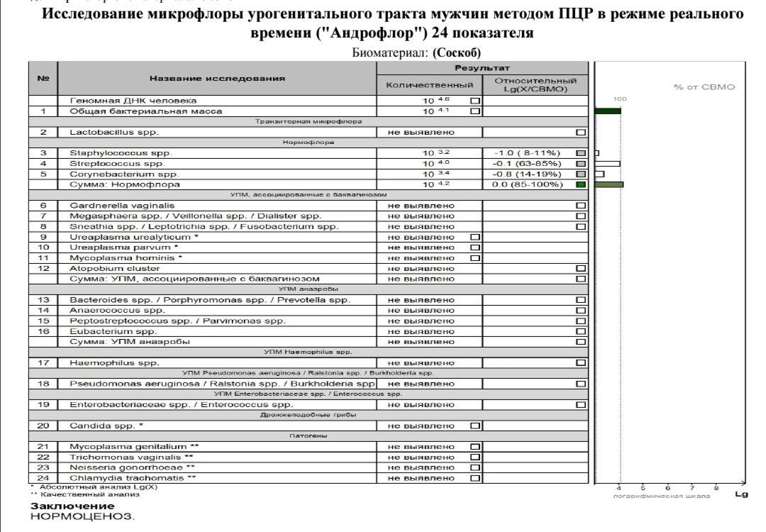Select the "Streptococcus spp." row name

117,164
